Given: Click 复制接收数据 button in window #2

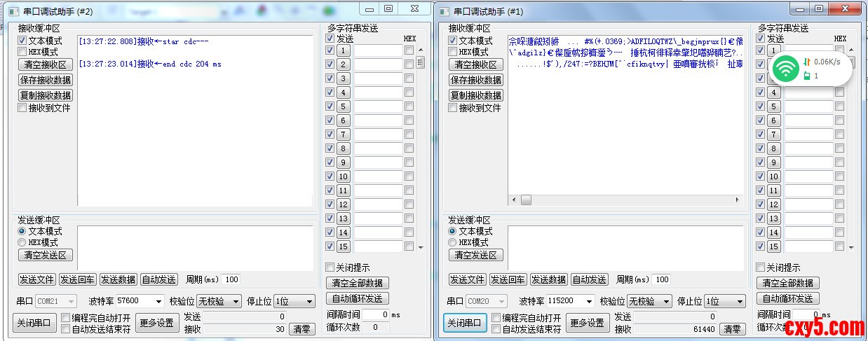Looking at the screenshot, I should pos(45,95).
